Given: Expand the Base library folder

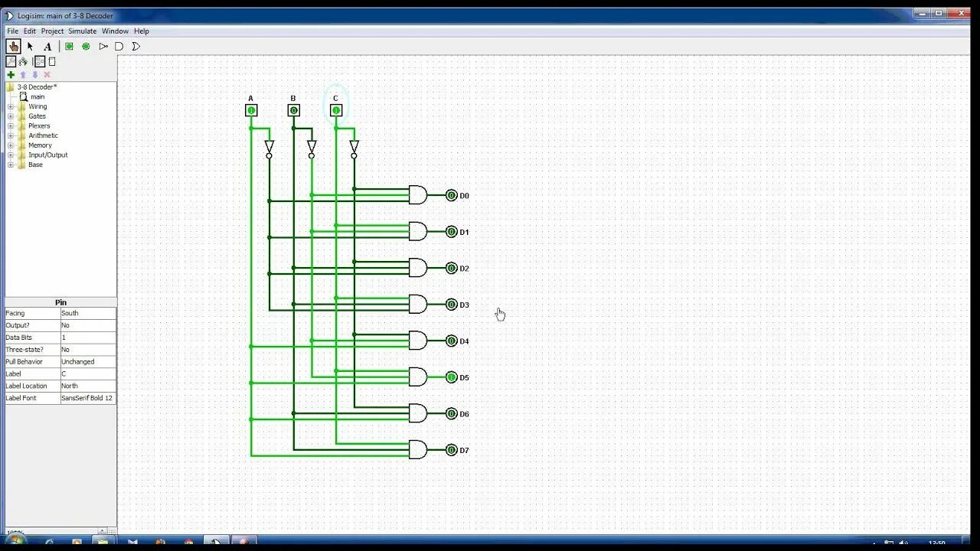Looking at the screenshot, I should (11, 165).
